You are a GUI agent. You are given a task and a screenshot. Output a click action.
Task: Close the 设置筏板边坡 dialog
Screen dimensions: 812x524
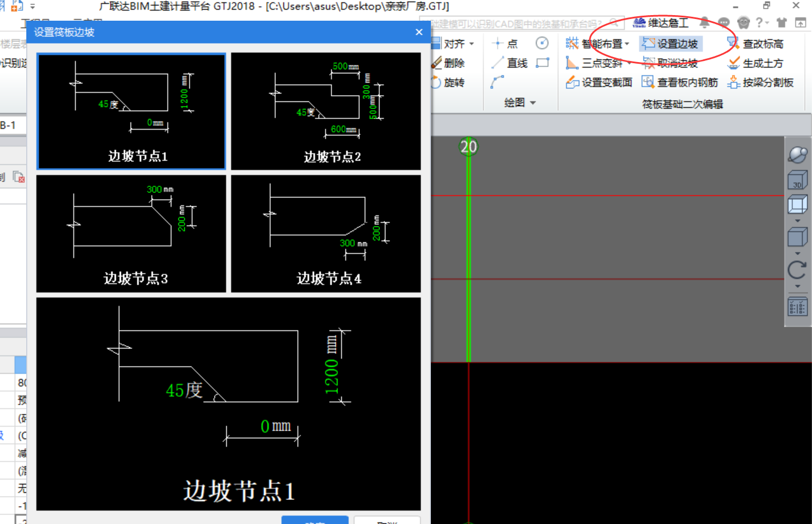(x=419, y=32)
